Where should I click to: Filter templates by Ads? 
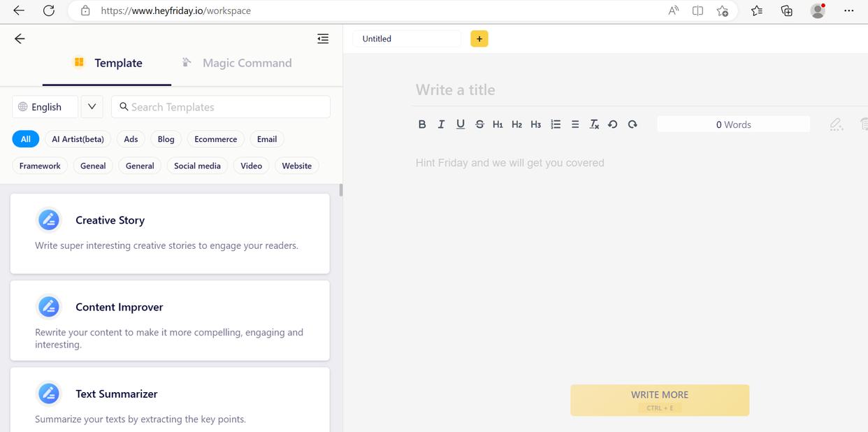pos(131,139)
